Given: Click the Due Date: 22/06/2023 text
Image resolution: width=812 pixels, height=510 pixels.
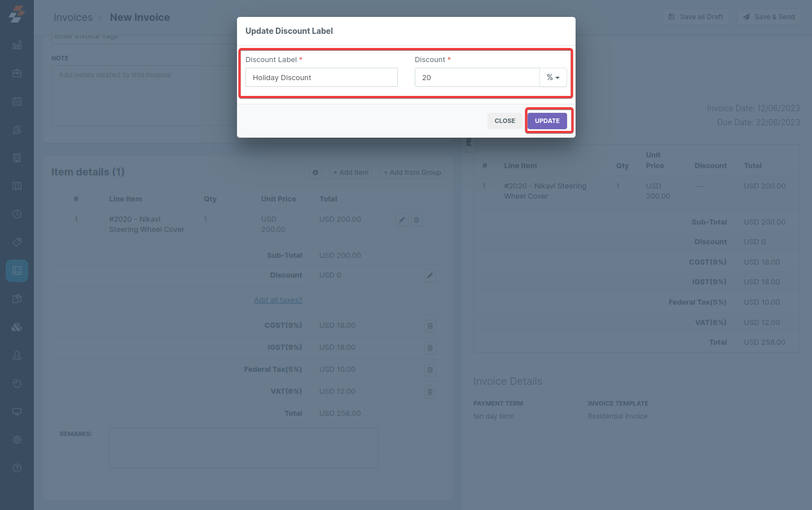Looking at the screenshot, I should 758,122.
